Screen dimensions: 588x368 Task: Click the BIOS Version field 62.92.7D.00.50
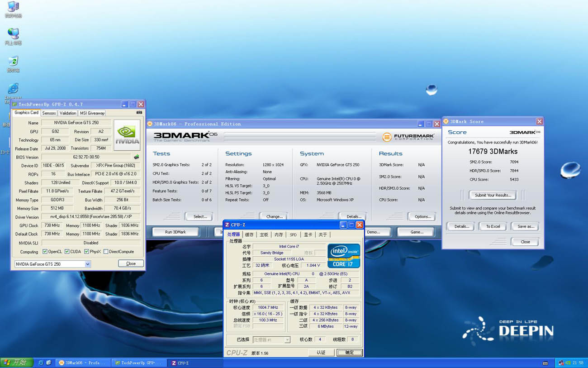coord(86,157)
